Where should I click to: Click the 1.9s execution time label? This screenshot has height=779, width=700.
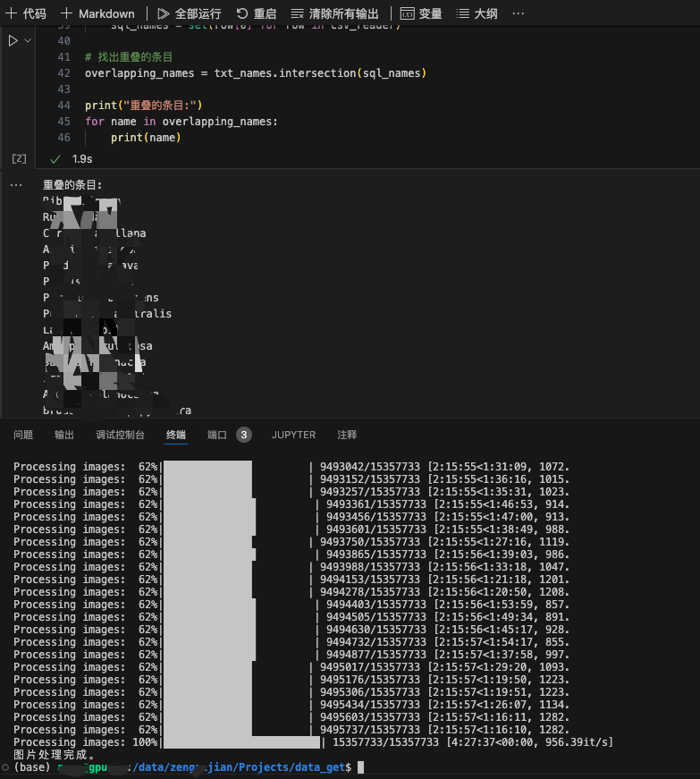tap(82, 159)
